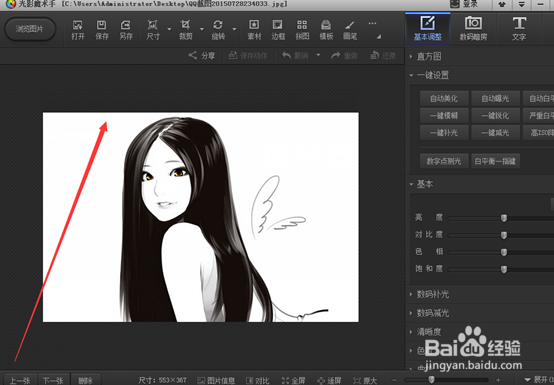554x385 pixels.
Task: Open the three-dots more tools menu
Action: pos(372,23)
